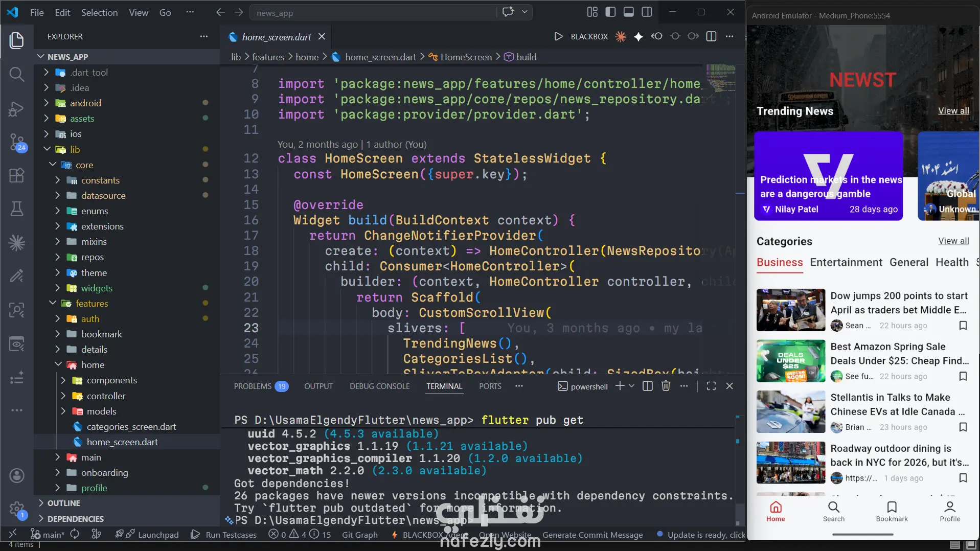Bookmark the Stellantis in Talks article
The width and height of the screenshot is (980, 551).
(963, 427)
